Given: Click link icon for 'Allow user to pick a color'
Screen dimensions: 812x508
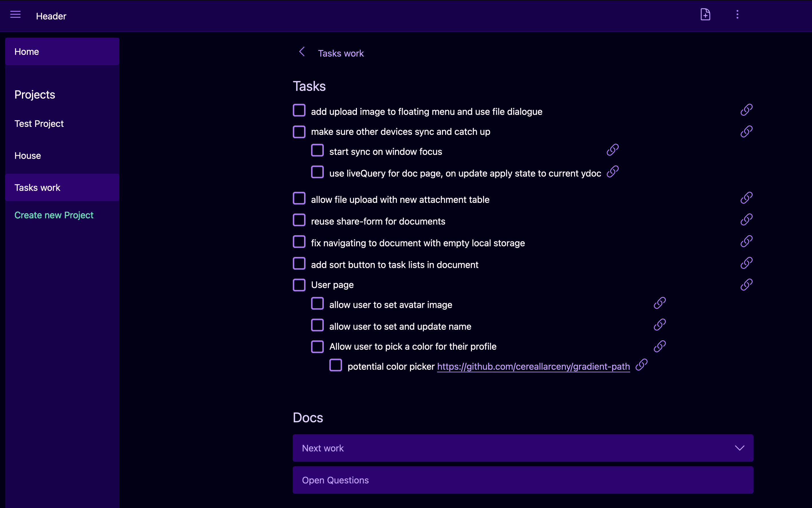Looking at the screenshot, I should coord(660,346).
